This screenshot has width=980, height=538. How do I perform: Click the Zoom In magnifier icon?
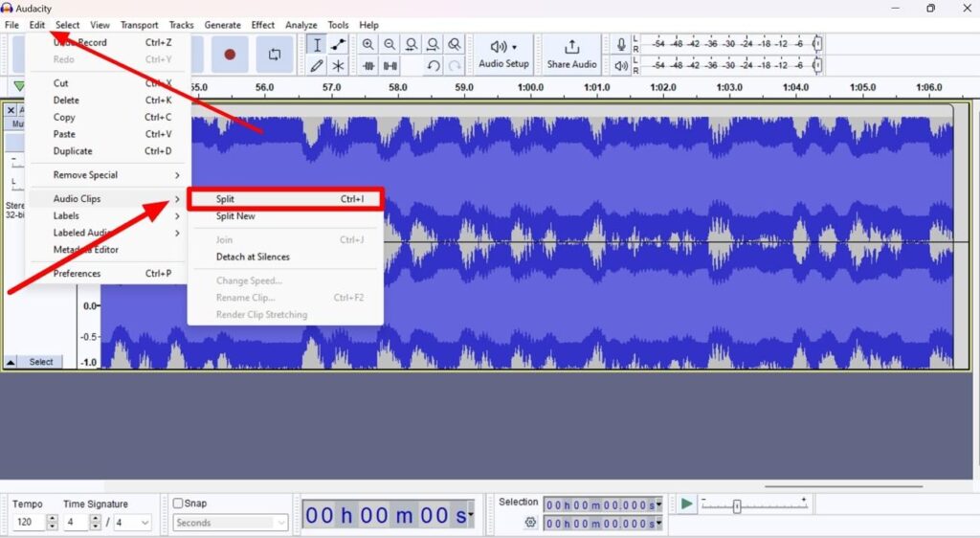368,44
